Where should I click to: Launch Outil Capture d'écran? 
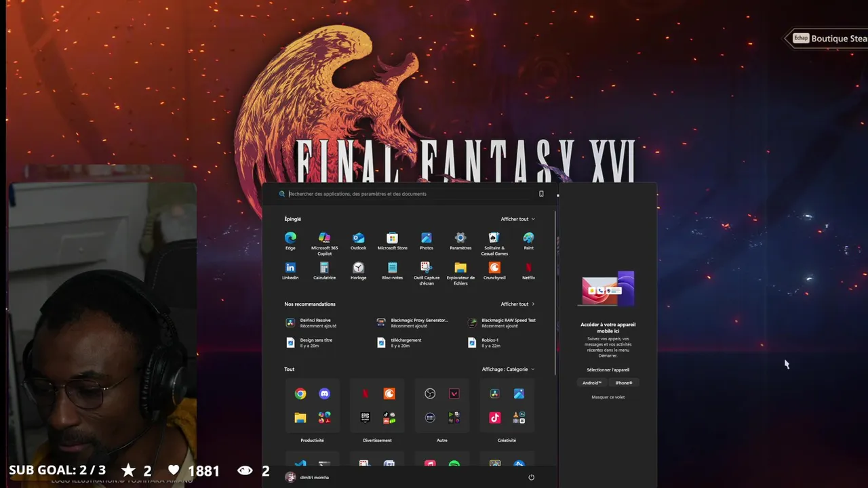427,273
